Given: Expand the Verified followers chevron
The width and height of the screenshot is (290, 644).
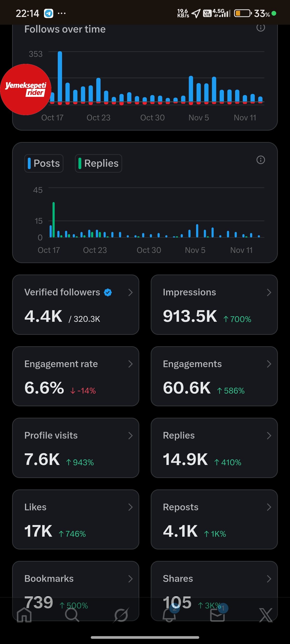Looking at the screenshot, I should pyautogui.click(x=130, y=292).
